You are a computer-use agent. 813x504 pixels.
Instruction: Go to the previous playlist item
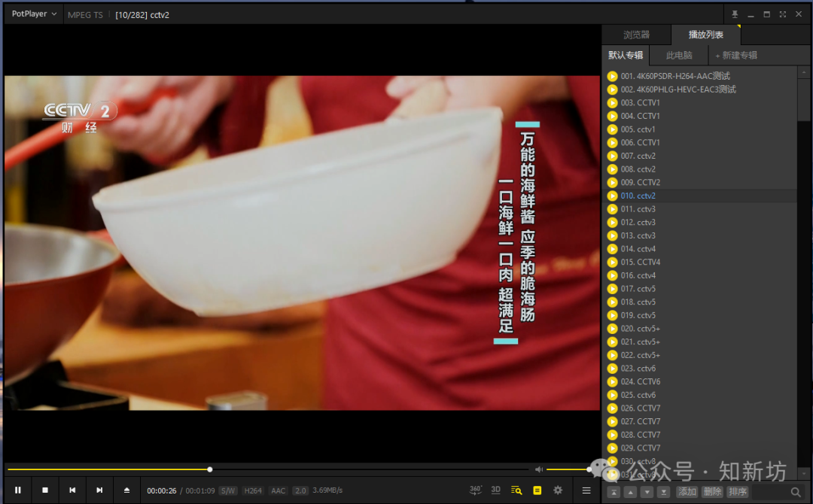(72, 490)
